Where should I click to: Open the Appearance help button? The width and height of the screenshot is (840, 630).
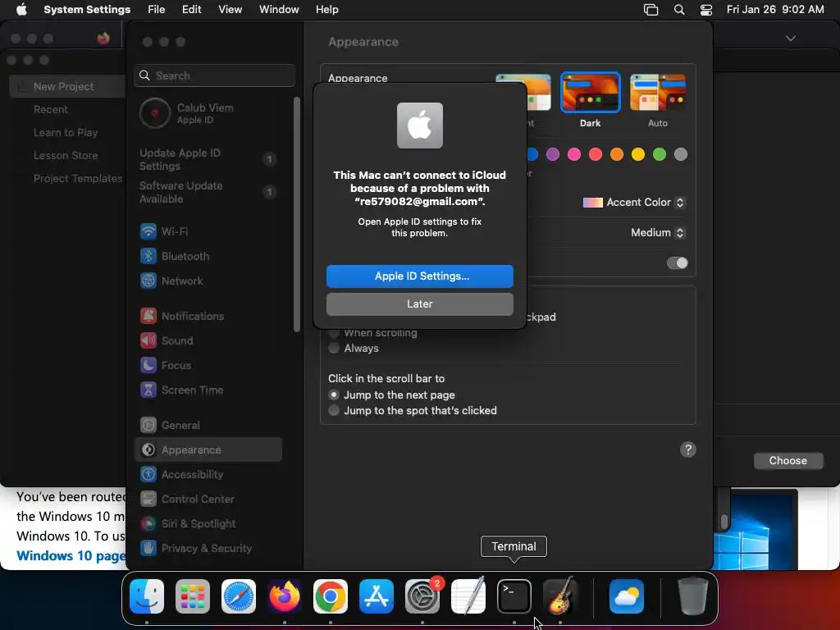[688, 450]
